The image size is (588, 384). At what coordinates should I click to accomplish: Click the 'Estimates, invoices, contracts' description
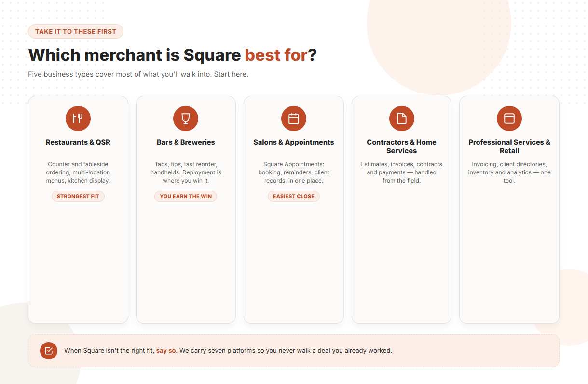pyautogui.click(x=401, y=172)
